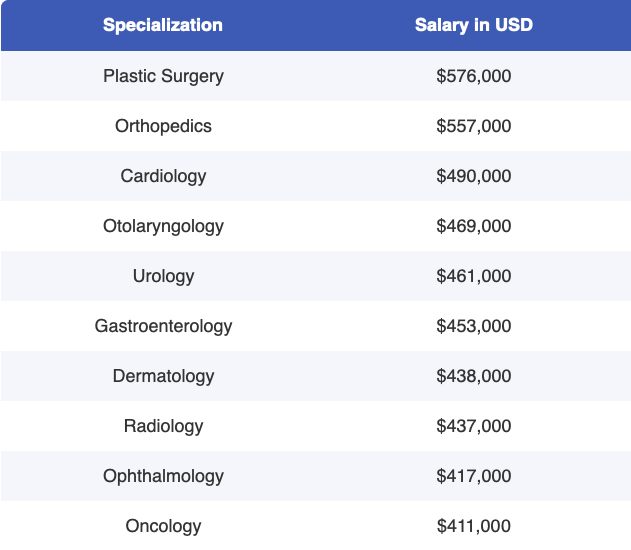Select the $453,000 salary cell
The image size is (631, 550).
[x=474, y=326]
